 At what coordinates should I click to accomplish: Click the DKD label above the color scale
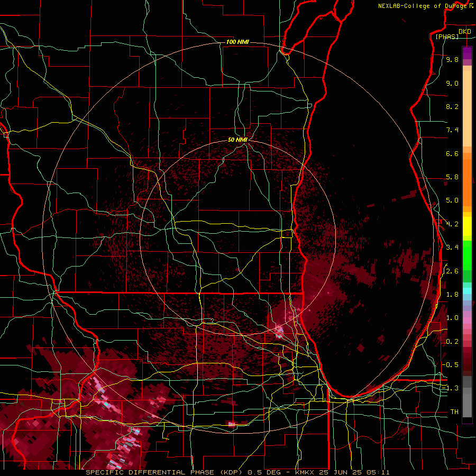pyautogui.click(x=465, y=31)
